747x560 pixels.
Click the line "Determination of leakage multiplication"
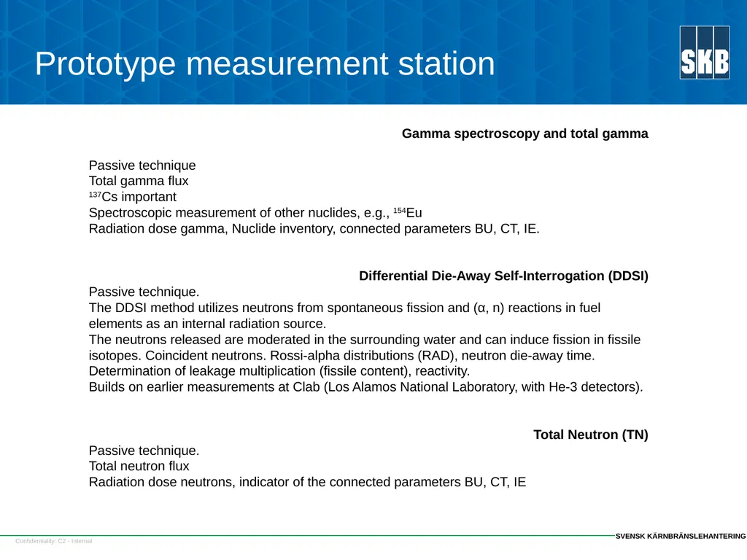279,371
